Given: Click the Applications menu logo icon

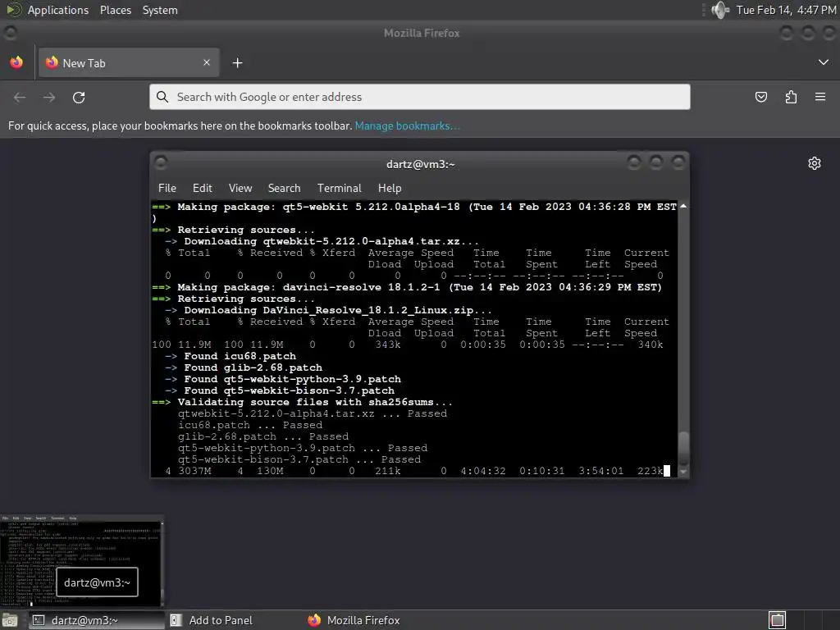Looking at the screenshot, I should (13, 10).
